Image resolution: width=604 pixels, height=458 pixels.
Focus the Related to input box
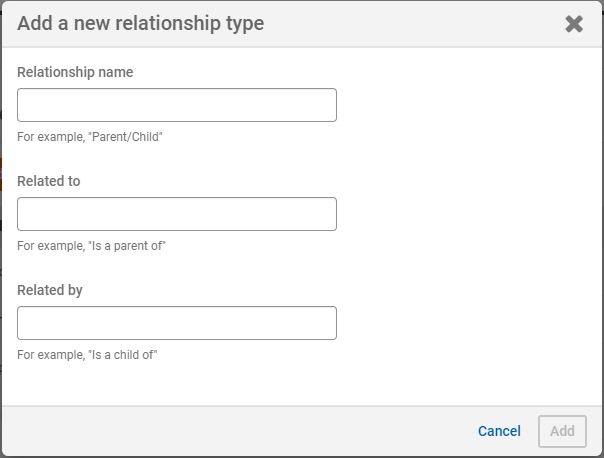pos(177,214)
